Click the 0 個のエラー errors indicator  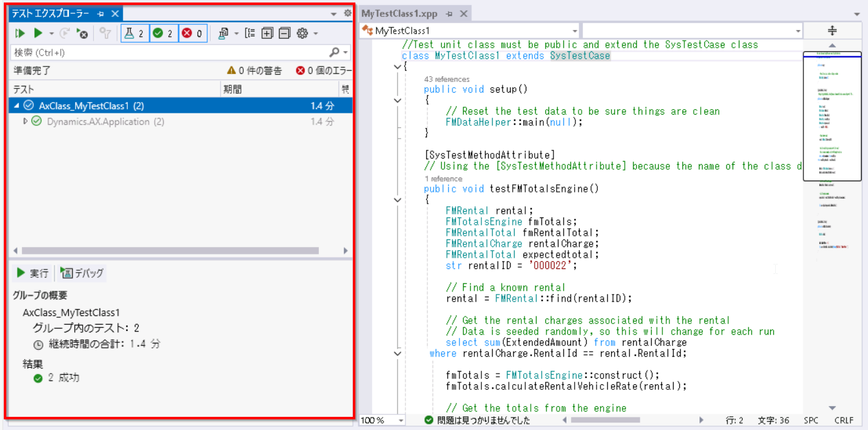tap(324, 71)
